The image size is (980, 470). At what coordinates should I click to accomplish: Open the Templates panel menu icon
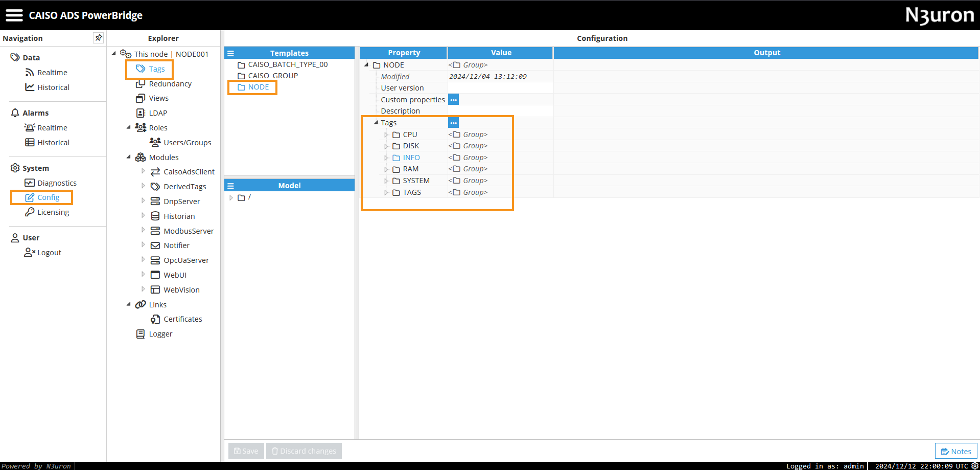coord(230,53)
